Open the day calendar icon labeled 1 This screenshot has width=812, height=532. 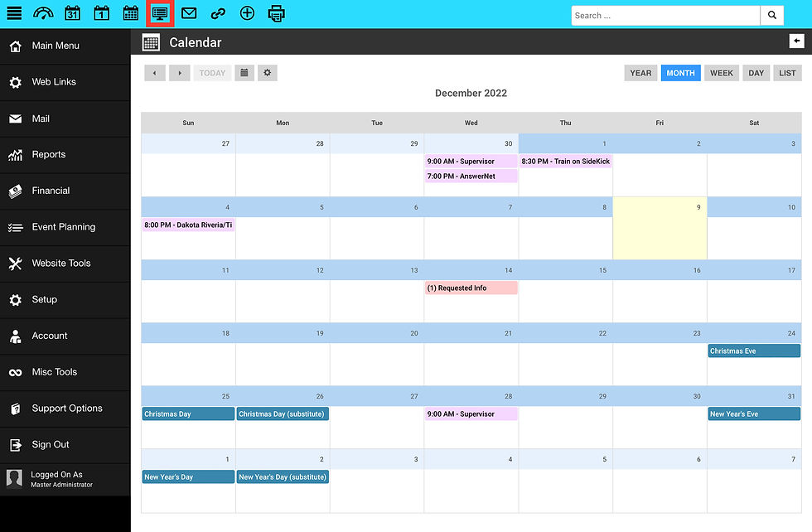(x=101, y=13)
